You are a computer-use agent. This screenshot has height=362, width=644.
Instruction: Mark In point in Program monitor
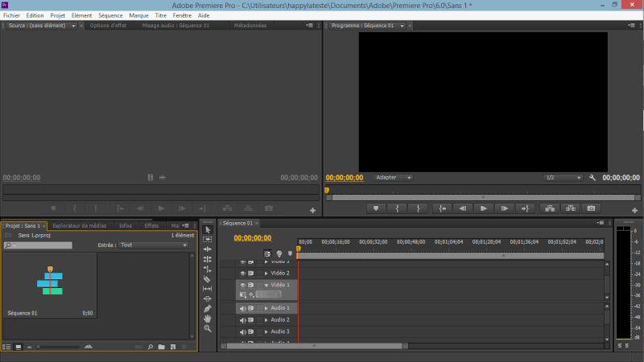coord(397,208)
